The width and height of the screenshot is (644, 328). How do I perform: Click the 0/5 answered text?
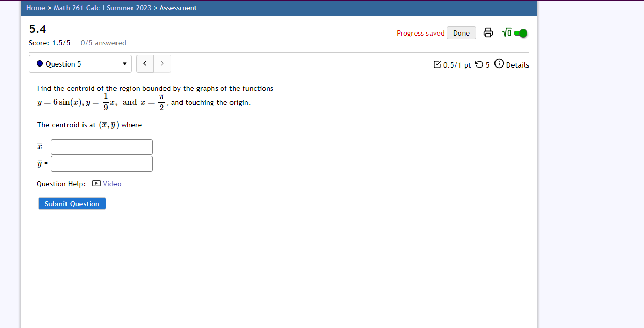(103, 43)
